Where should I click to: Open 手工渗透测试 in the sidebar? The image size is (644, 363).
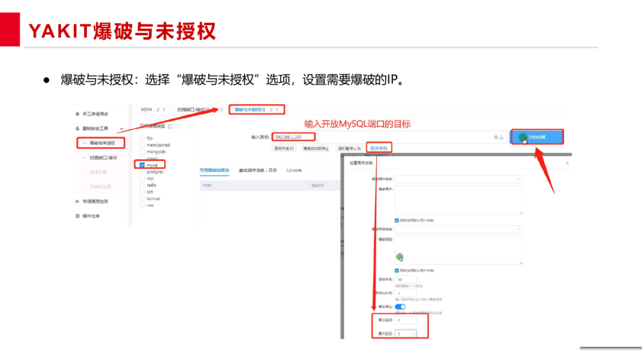(95, 114)
